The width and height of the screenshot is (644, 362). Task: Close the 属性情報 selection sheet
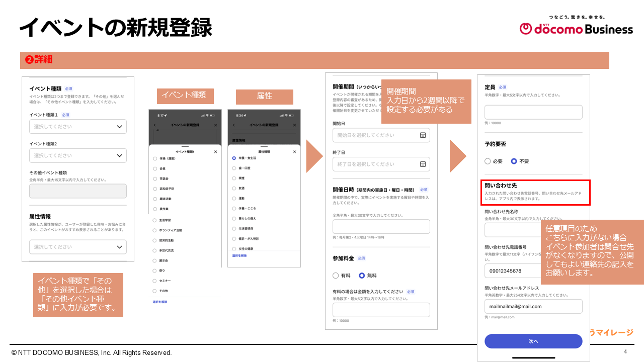pos(295,151)
